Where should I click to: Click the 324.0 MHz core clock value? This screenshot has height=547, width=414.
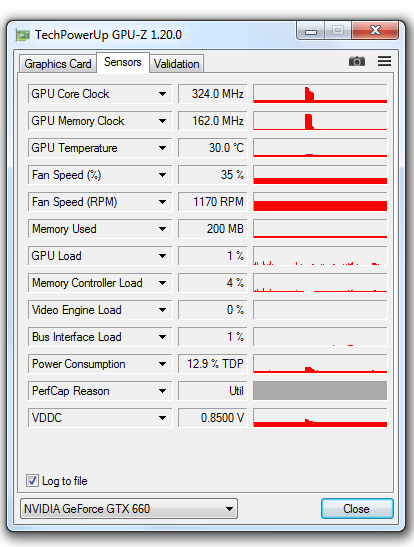point(213,94)
